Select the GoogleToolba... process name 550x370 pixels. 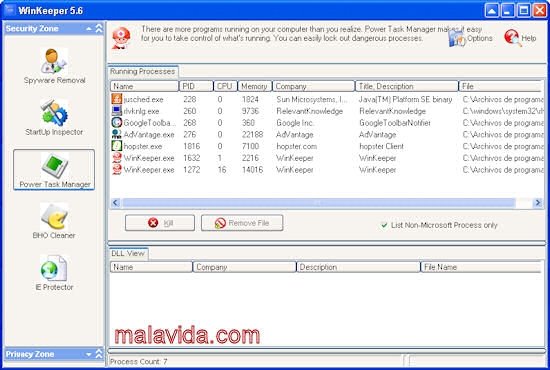[x=150, y=123]
